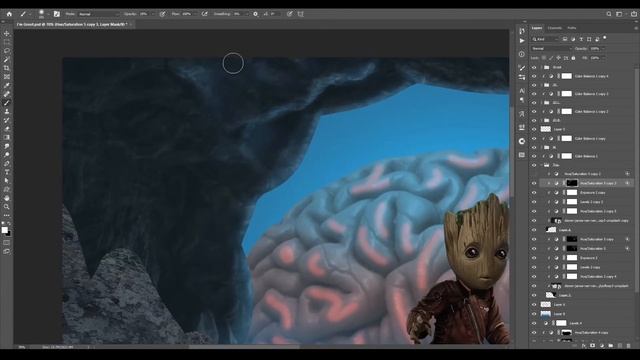The width and height of the screenshot is (640, 360).
Task: Select the Crop tool
Action: pyautogui.click(x=7, y=68)
